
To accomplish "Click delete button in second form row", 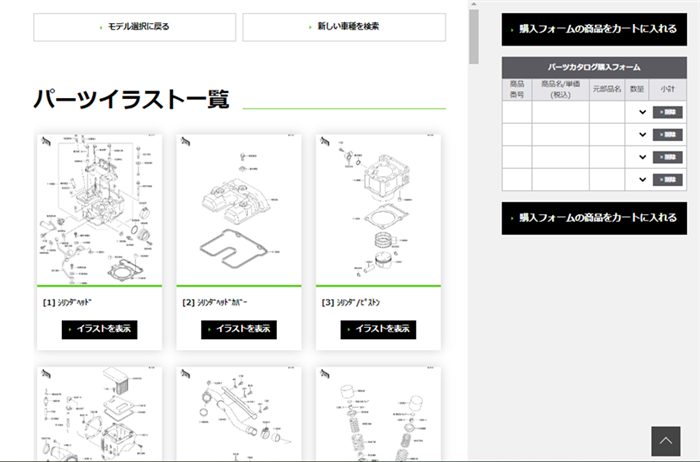I will click(x=666, y=135).
